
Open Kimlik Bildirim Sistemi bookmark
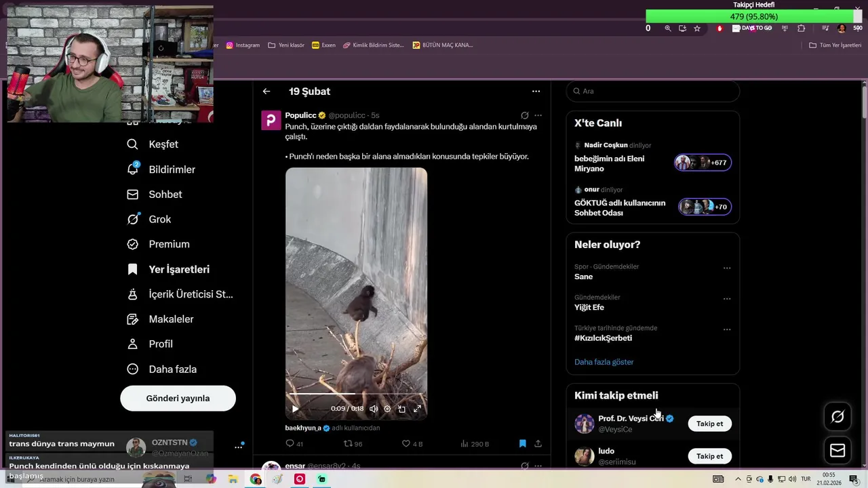coord(374,45)
